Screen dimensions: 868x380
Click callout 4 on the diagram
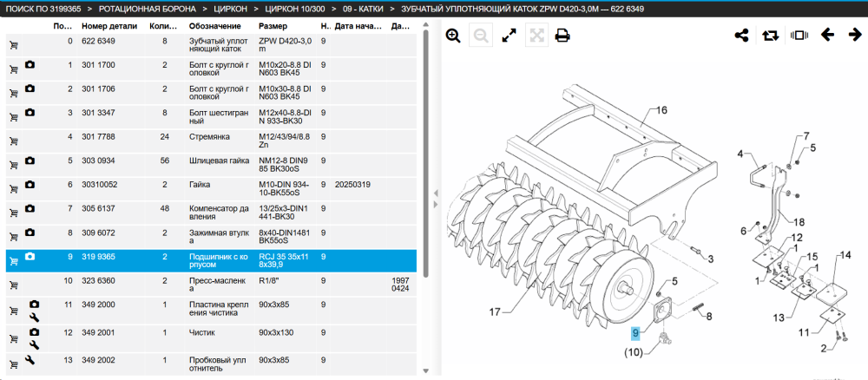click(740, 154)
